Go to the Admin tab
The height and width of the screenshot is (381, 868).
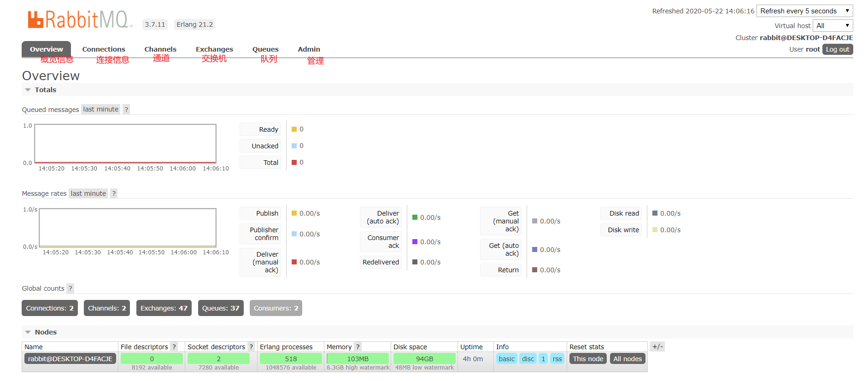(309, 49)
